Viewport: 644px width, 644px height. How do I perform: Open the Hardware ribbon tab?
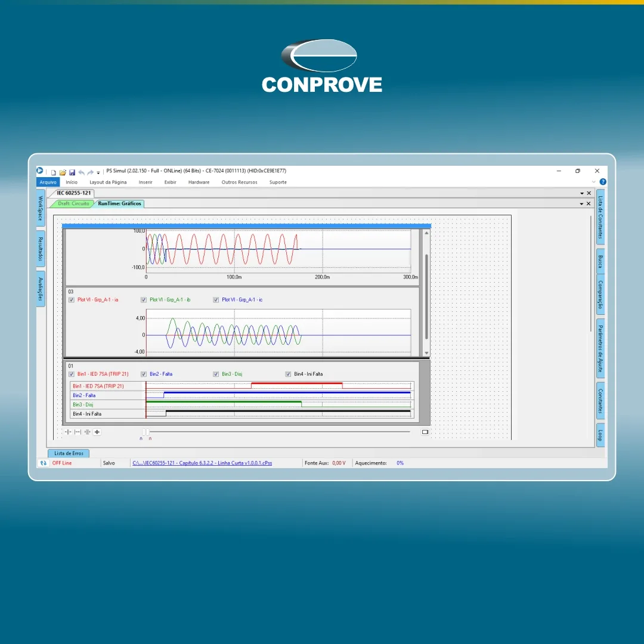click(x=199, y=182)
